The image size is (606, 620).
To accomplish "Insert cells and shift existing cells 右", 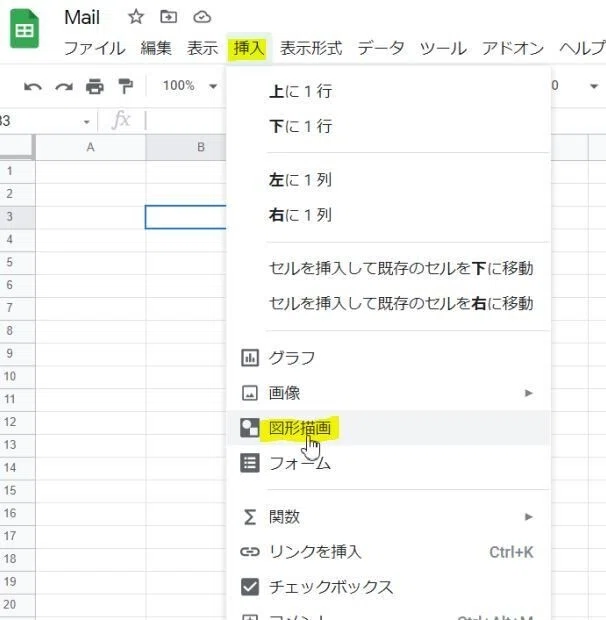I will (x=389, y=304).
